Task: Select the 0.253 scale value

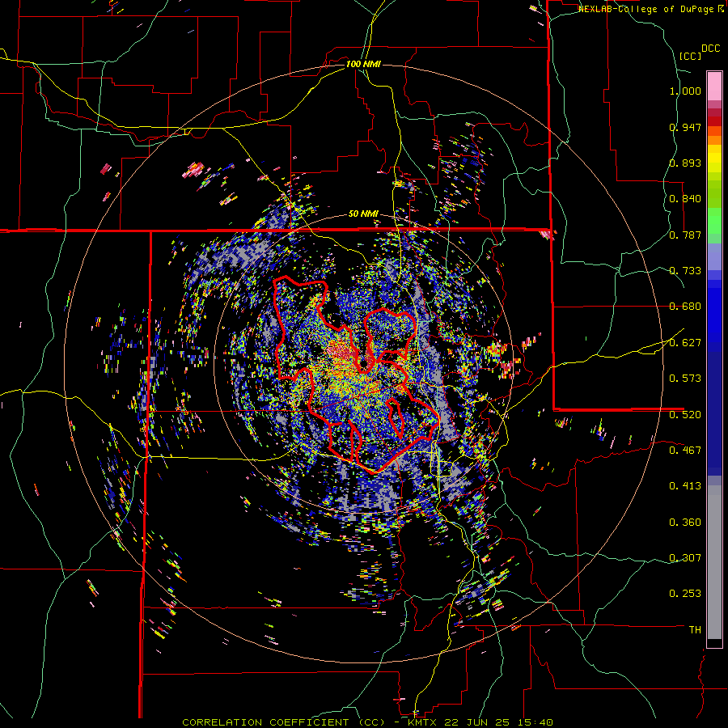Action: pyautogui.click(x=685, y=594)
